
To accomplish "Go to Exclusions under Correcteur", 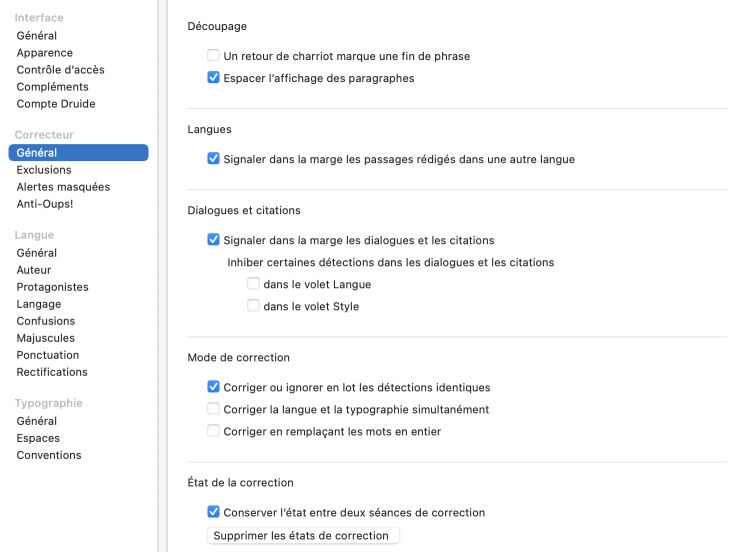I will (x=44, y=170).
